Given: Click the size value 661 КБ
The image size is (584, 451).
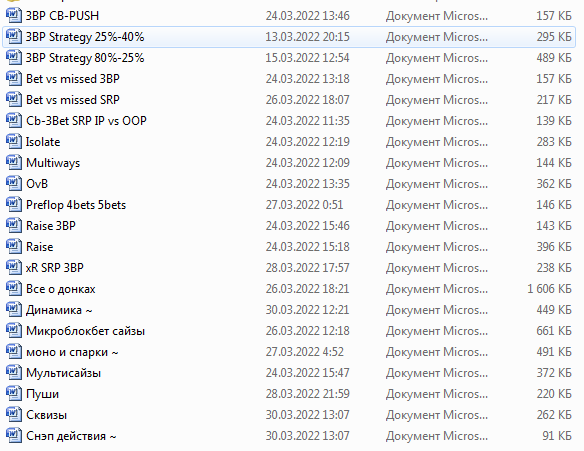Looking at the screenshot, I should click(x=554, y=331).
